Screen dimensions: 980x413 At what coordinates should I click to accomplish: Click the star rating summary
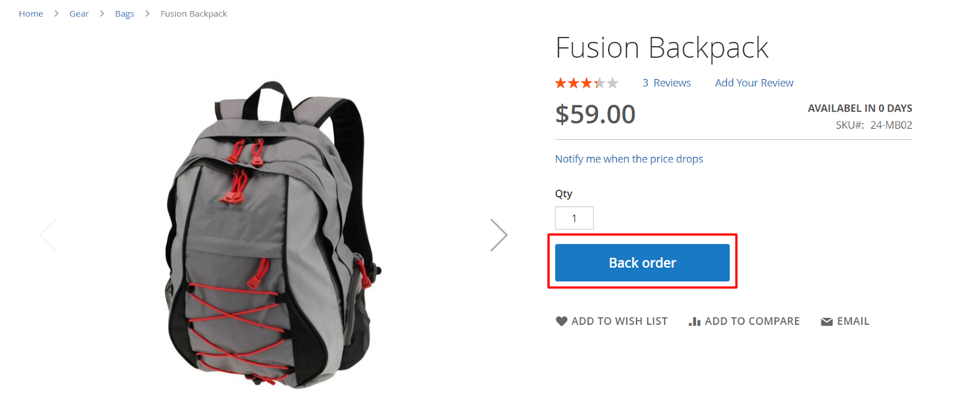[x=586, y=83]
